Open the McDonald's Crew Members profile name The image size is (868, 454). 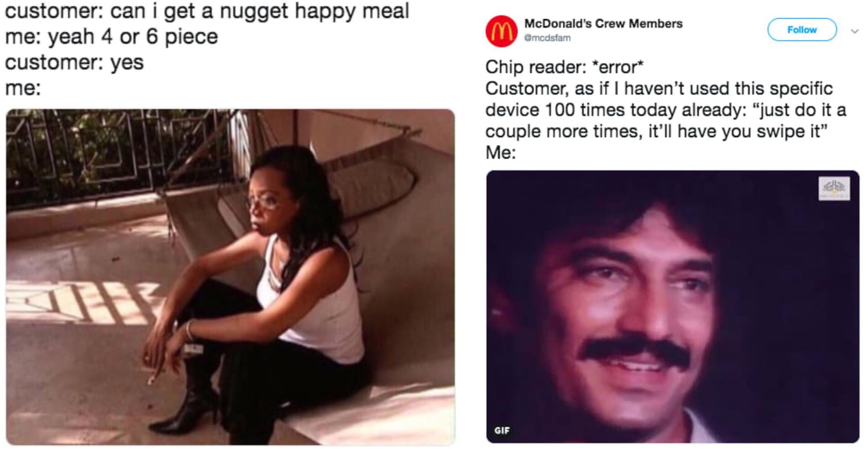point(603,24)
